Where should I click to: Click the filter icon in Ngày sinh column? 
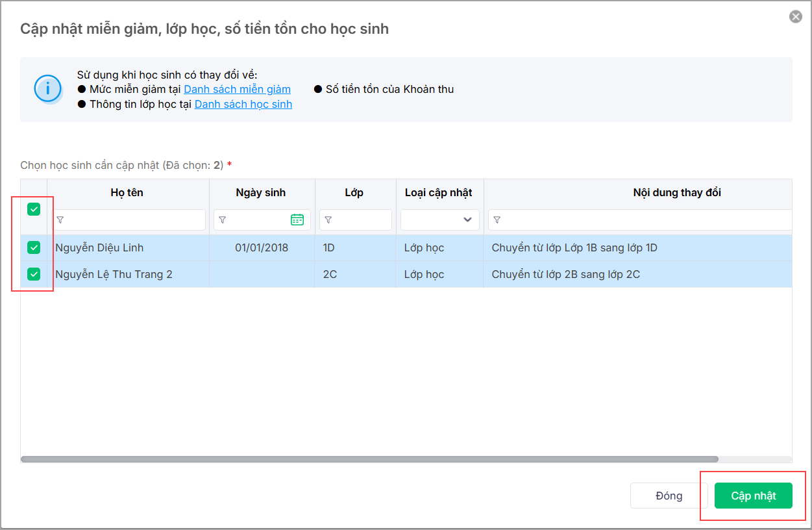pyautogui.click(x=223, y=220)
